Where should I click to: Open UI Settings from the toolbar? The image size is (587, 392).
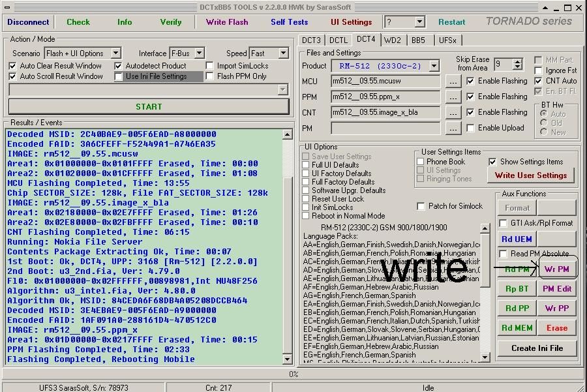[351, 22]
